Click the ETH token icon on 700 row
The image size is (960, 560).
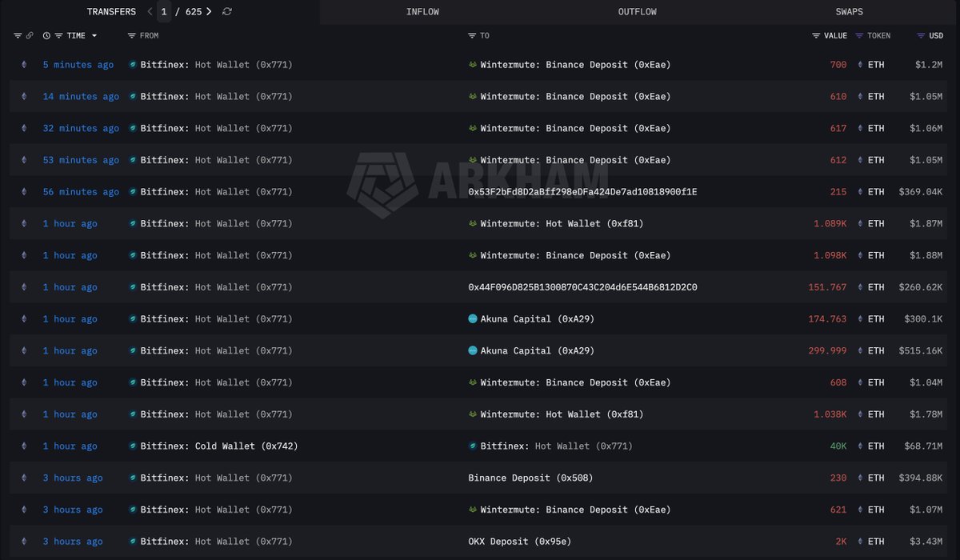pos(861,65)
